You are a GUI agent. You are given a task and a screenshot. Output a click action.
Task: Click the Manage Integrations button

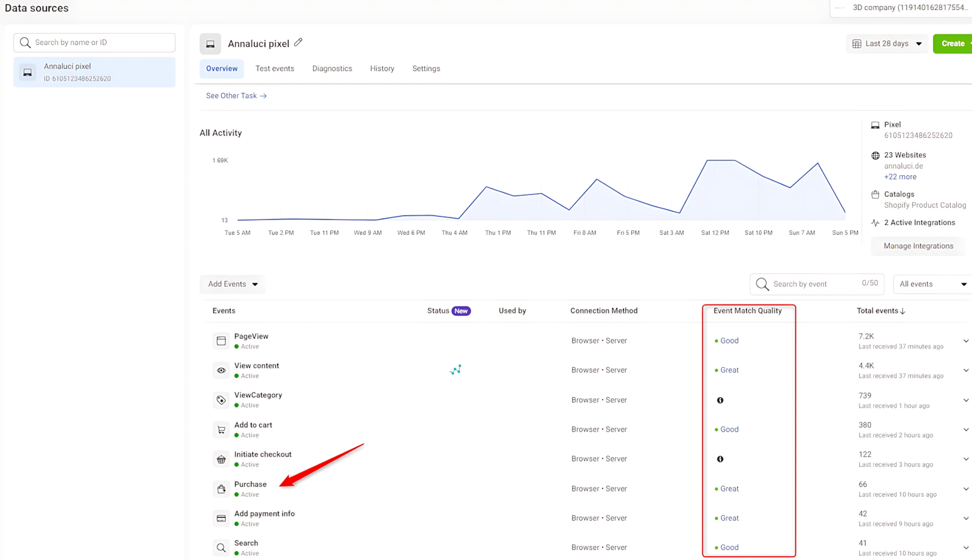coord(918,246)
